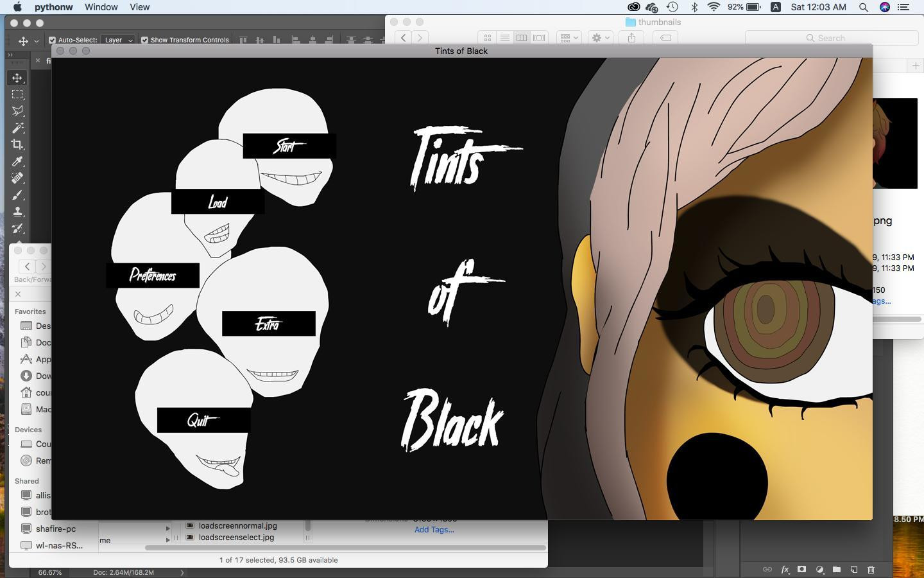Screen dimensions: 924x578
Task: Open the View menu
Action: point(139,7)
